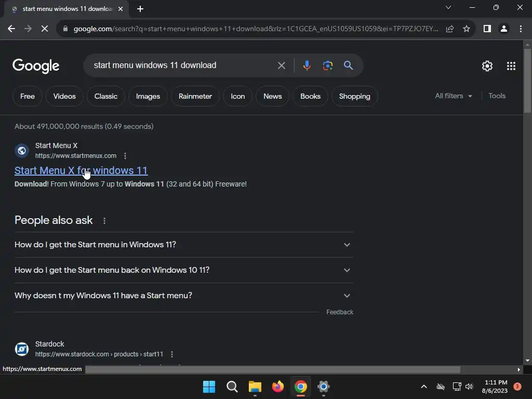
Task: Expand 'How do I get the Start menu in Windows 11?'
Action: 184,245
